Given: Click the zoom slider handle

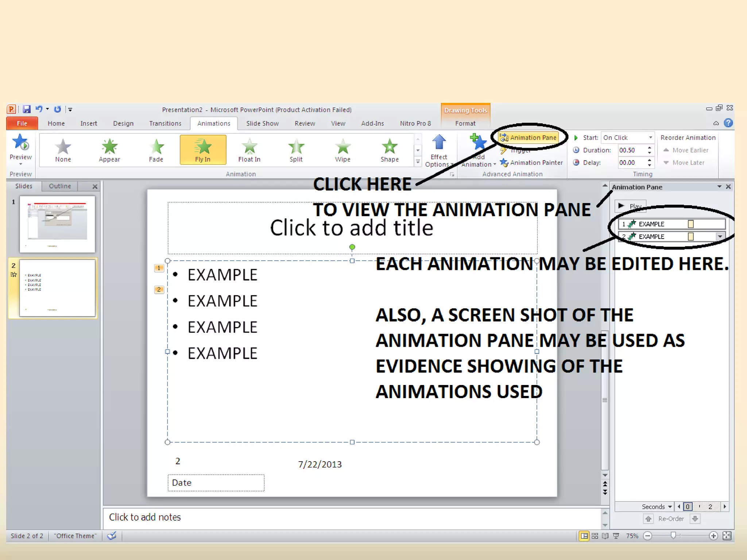Looking at the screenshot, I should click(x=673, y=535).
